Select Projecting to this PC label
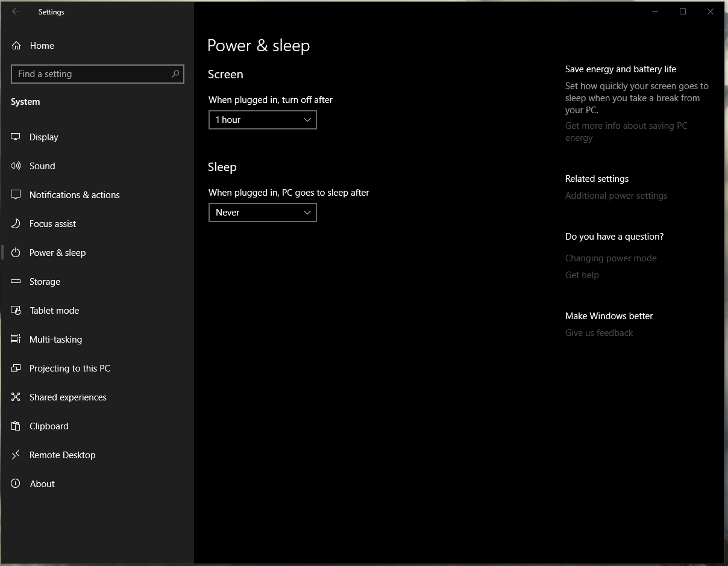 [70, 369]
